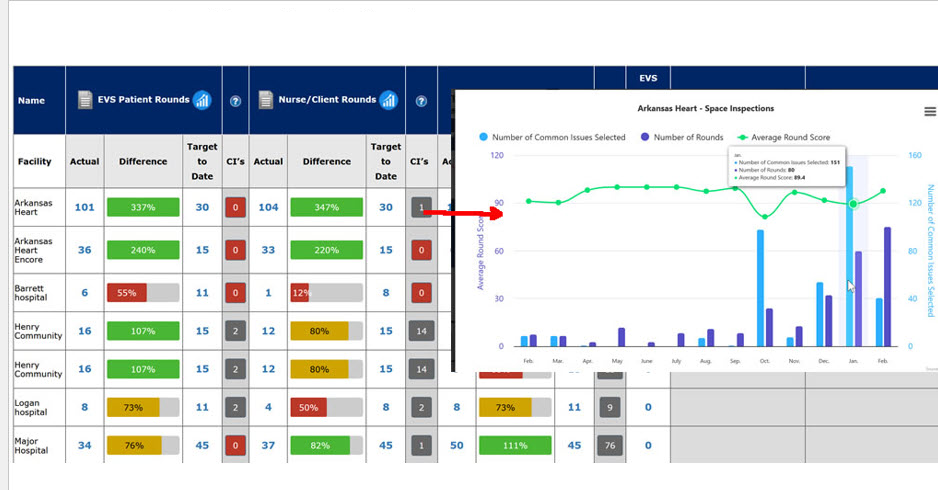Open Arkansas Heart actual value 101
Viewport: 938px width, 490px height.
pyautogui.click(x=84, y=207)
